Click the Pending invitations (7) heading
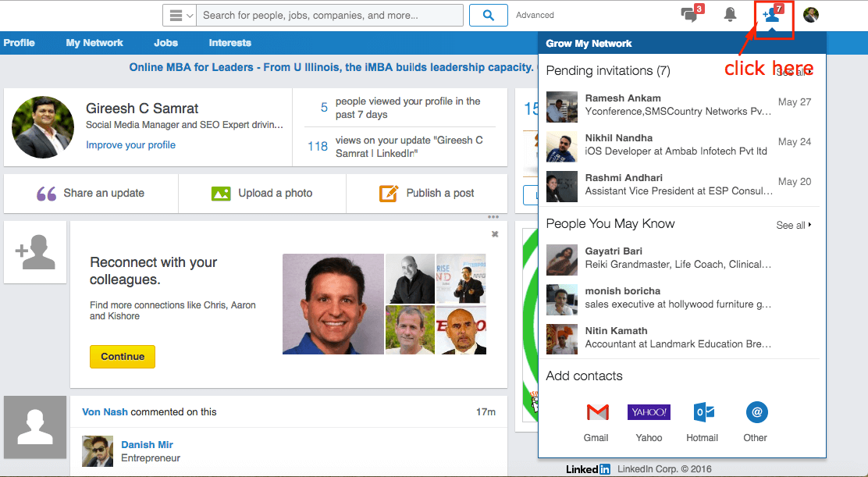Screen dimensions: 868x477 pos(608,71)
